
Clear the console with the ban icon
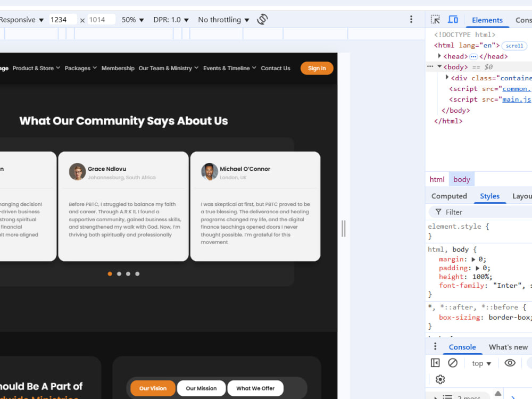click(453, 363)
